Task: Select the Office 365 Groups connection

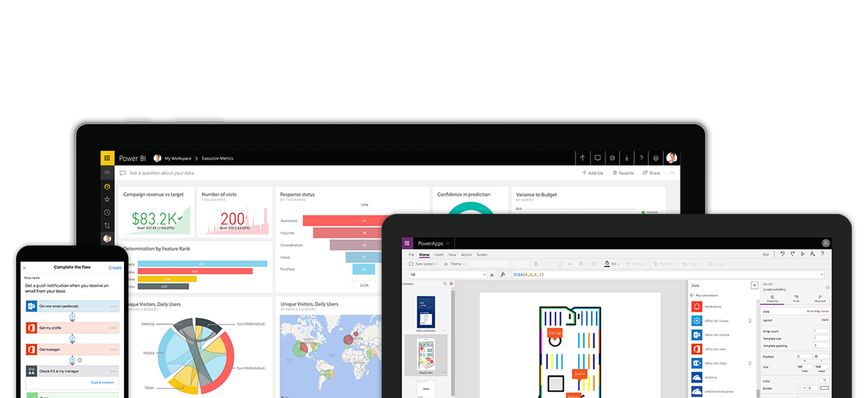Action: pos(710,321)
